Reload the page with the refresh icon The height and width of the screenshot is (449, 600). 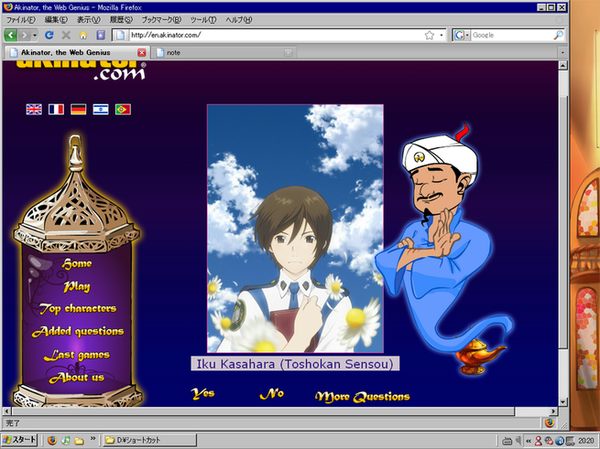click(x=49, y=35)
